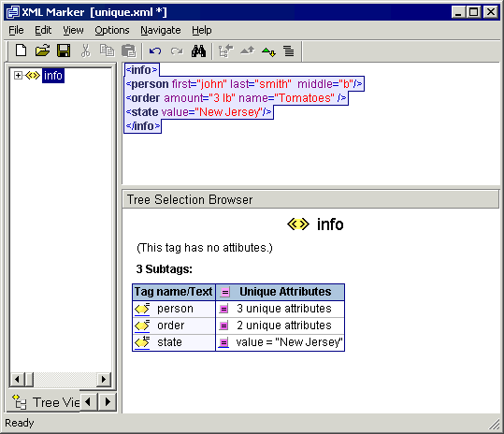Image resolution: width=504 pixels, height=434 pixels.
Task: Open the Options menu
Action: tap(112, 30)
